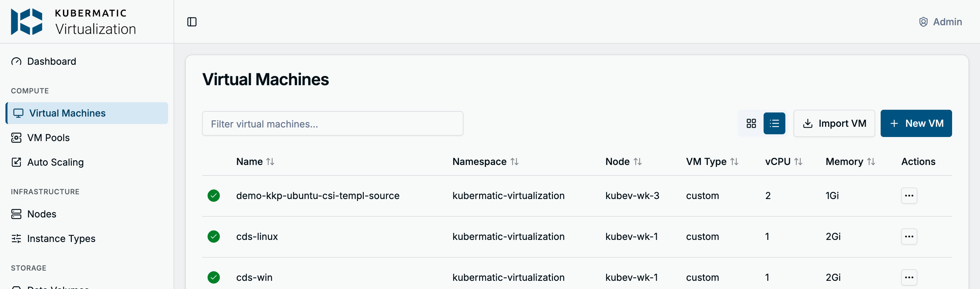
Task: Click the Virtual Machines page heading
Action: (265, 79)
